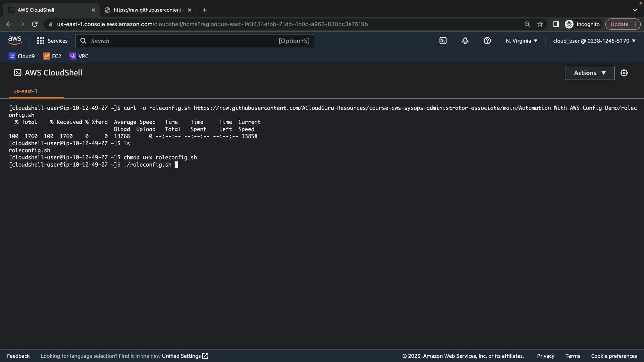The height and width of the screenshot is (362, 644).
Task: Open CloudShell icon in AWS top bar
Action: coord(443,41)
